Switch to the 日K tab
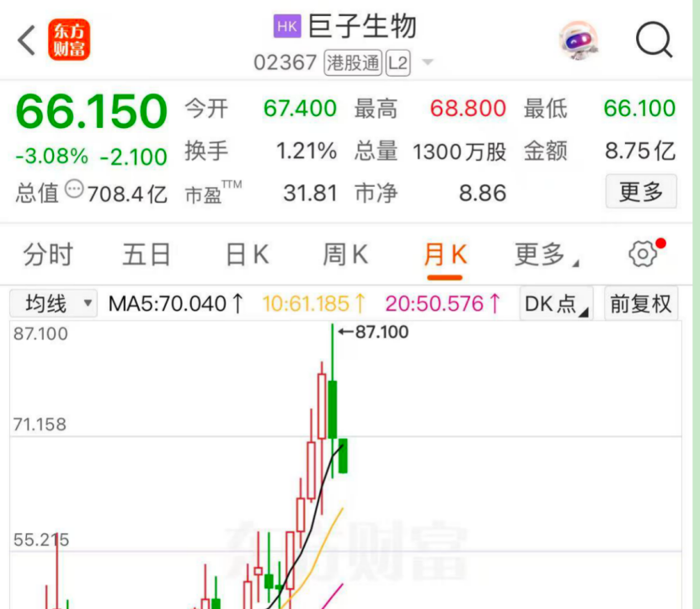 [247, 254]
